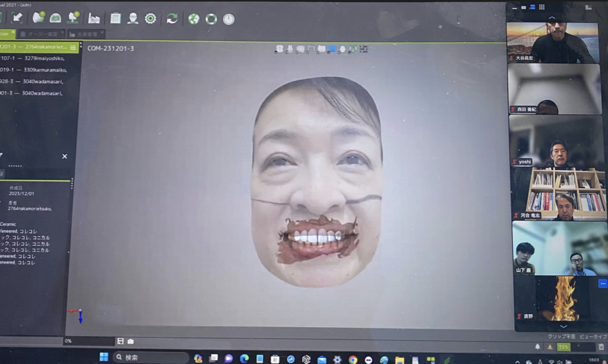Image resolution: width=608 pixels, height=364 pixels.
Task: Open hamburger menu on selected order row
Action: pos(73,47)
